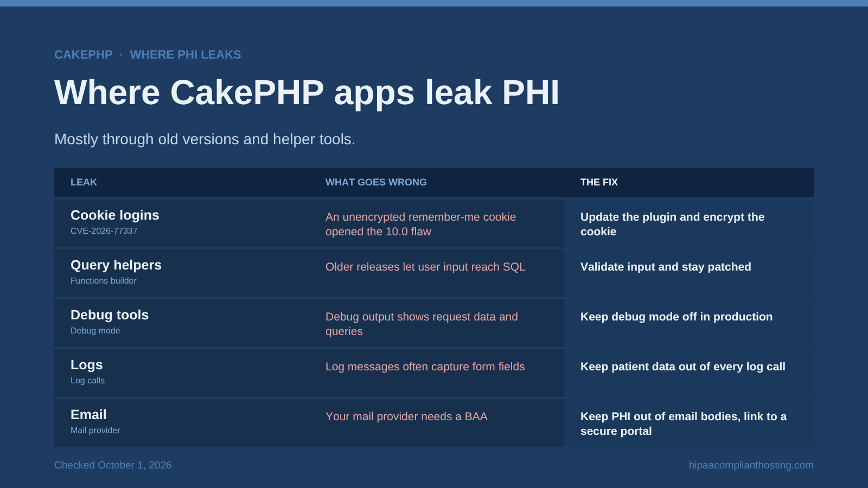Image resolution: width=868 pixels, height=488 pixels.
Task: Click 'Validate input and stay patched'
Action: (666, 267)
